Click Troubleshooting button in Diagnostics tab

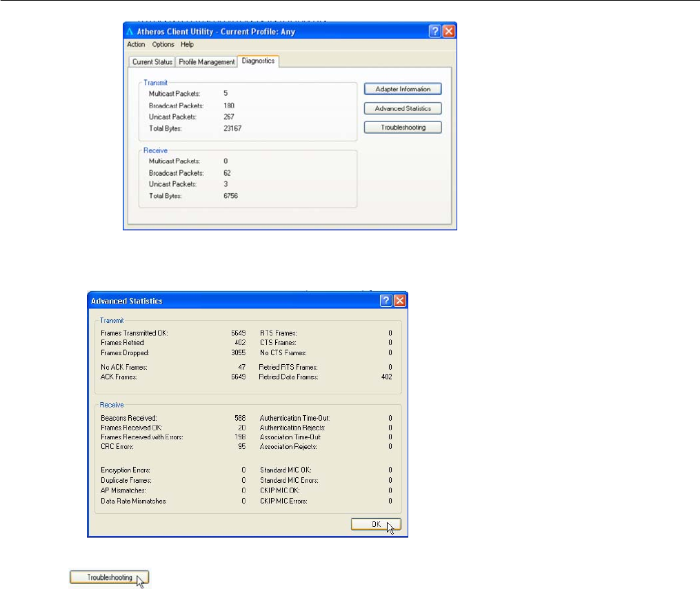(x=403, y=128)
